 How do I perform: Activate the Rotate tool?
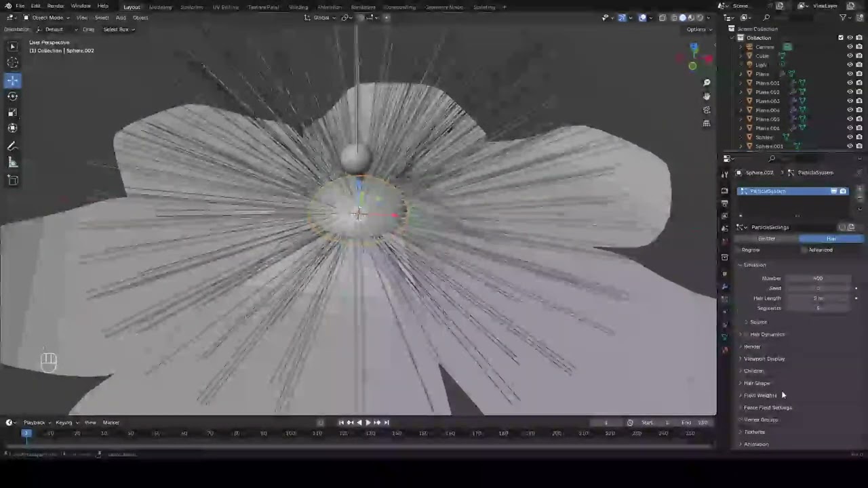(13, 96)
